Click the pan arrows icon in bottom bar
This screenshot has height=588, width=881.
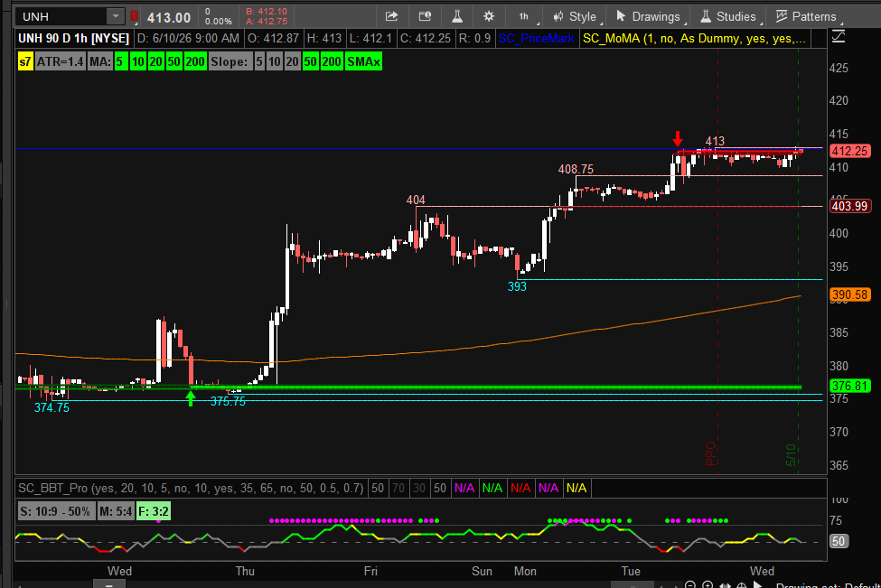tap(725, 585)
